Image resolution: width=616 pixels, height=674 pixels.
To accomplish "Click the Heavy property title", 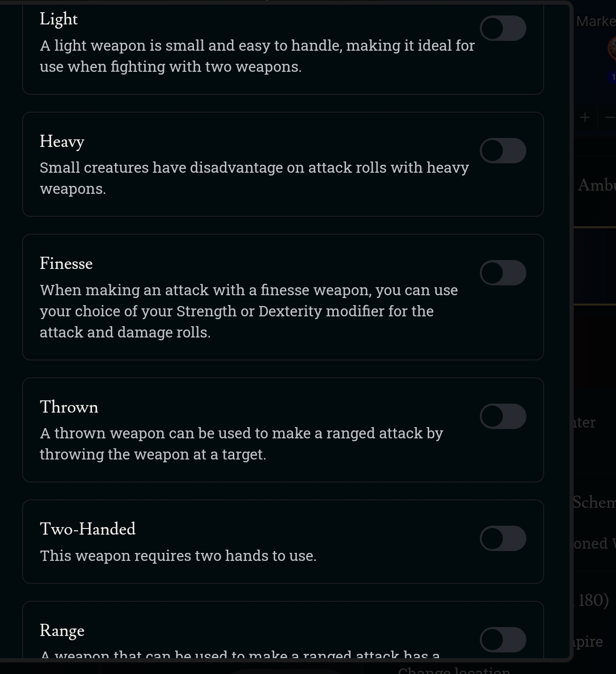I will pyautogui.click(x=62, y=141).
